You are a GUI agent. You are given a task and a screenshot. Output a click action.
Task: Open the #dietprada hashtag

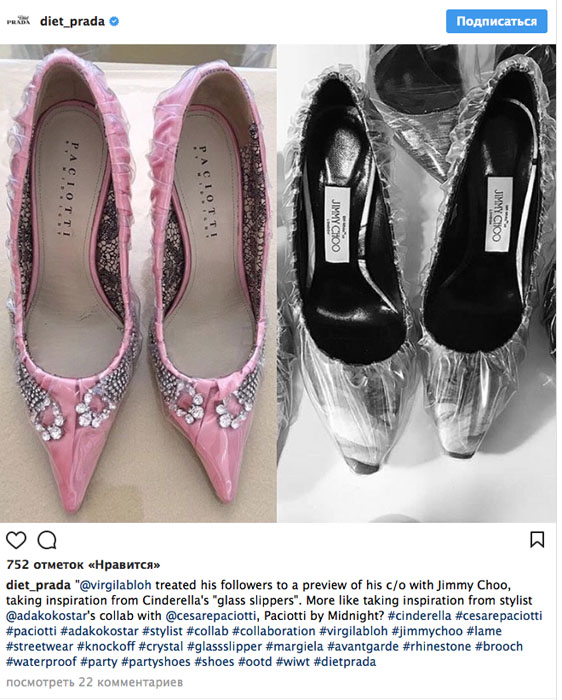[345, 662]
